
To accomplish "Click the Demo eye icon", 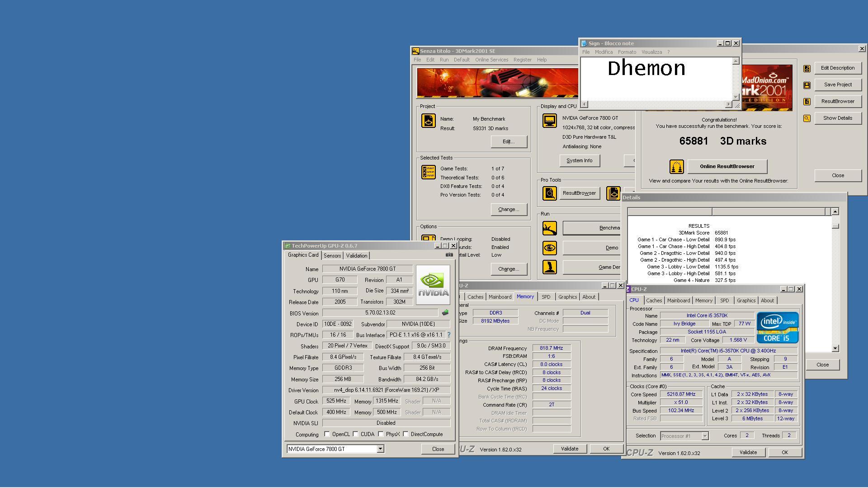I will pyautogui.click(x=550, y=248).
